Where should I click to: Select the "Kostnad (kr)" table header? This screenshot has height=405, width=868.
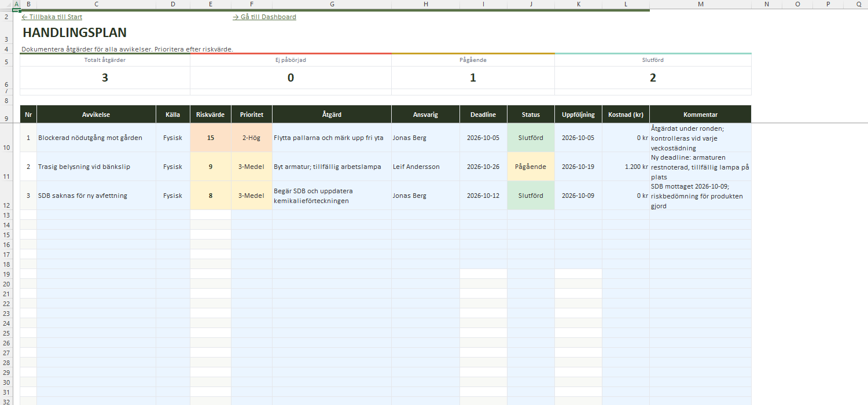pyautogui.click(x=626, y=115)
